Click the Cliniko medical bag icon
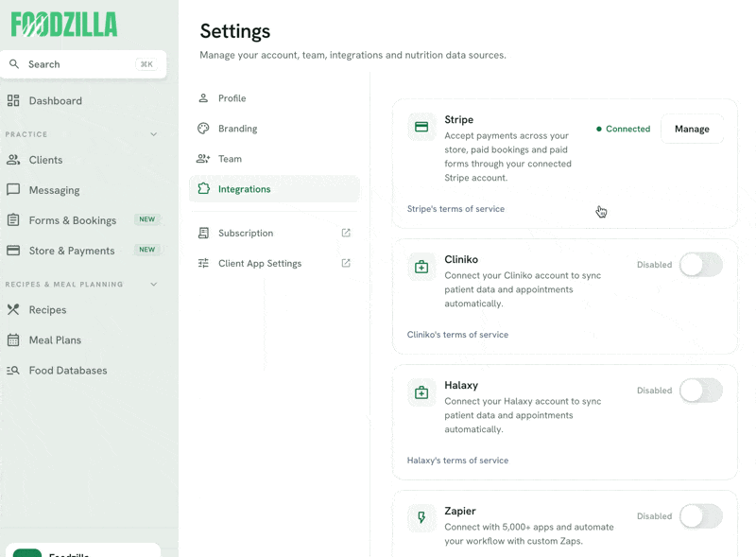Viewport: 756px width, 557px height. click(421, 267)
